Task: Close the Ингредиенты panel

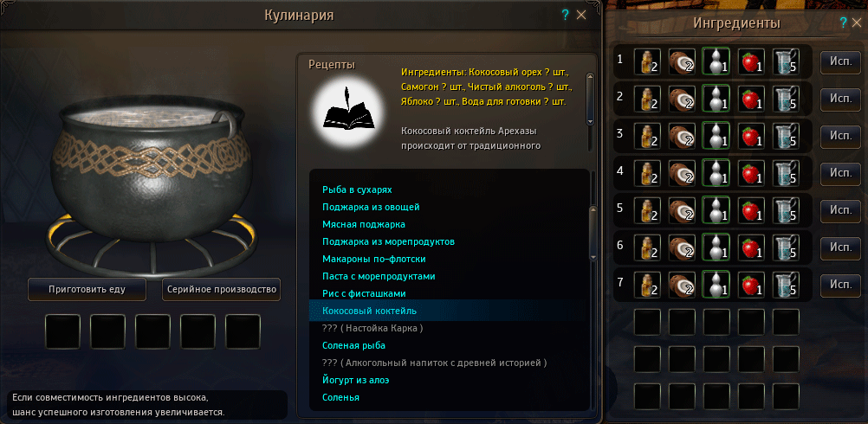Action: (x=858, y=22)
